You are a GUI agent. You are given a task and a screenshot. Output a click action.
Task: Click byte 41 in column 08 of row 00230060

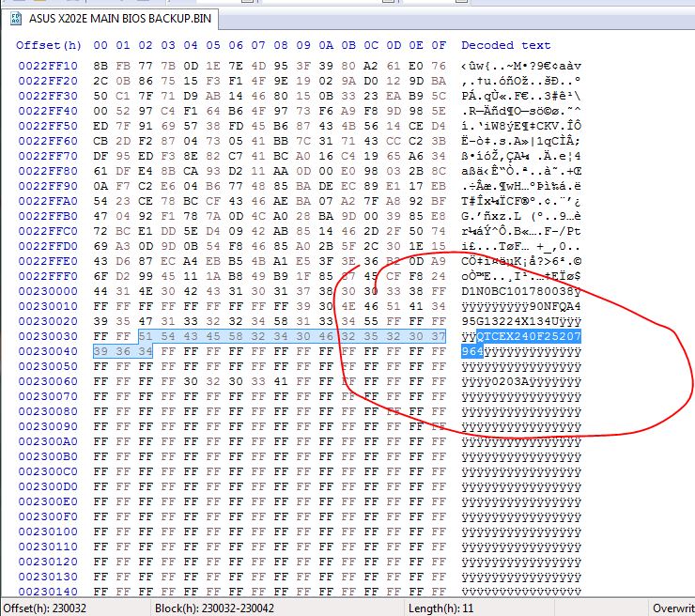pos(280,381)
